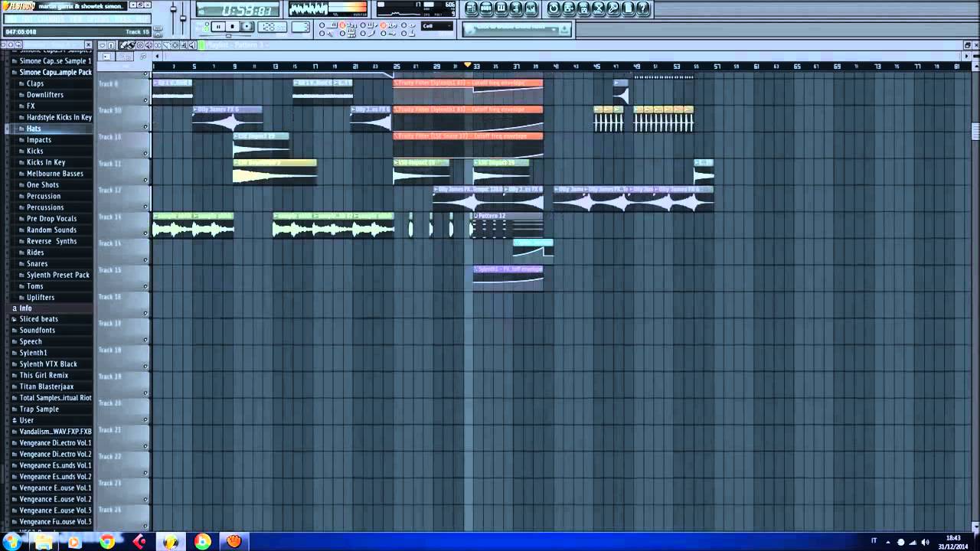Select the Delete tool in playlist toolbar
Screen dimensions: 980x551
[140, 45]
